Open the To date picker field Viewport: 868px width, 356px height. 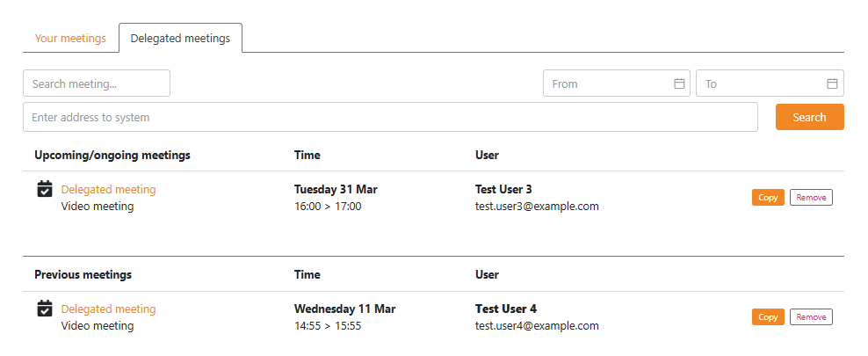point(761,84)
